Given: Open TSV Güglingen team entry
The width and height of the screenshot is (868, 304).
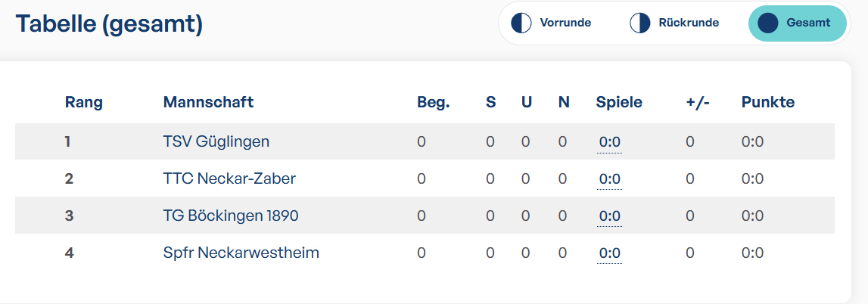Looking at the screenshot, I should (x=216, y=142).
